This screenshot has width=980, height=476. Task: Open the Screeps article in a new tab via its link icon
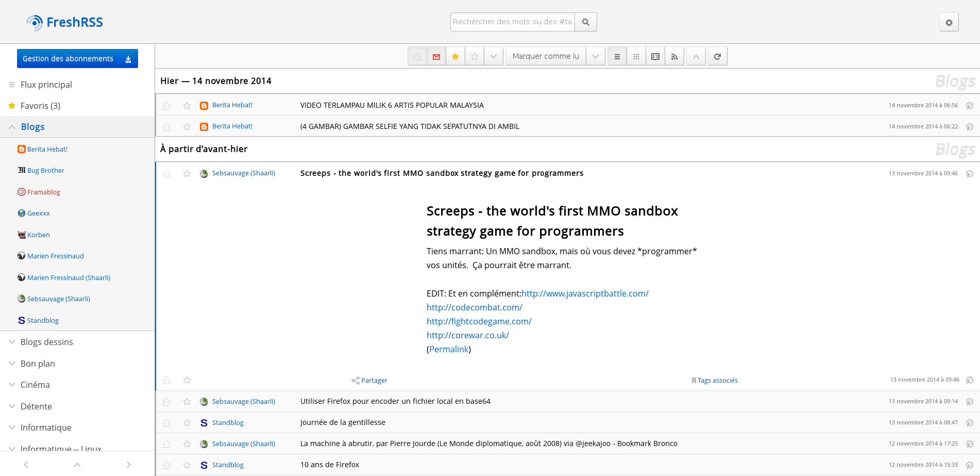969,174
